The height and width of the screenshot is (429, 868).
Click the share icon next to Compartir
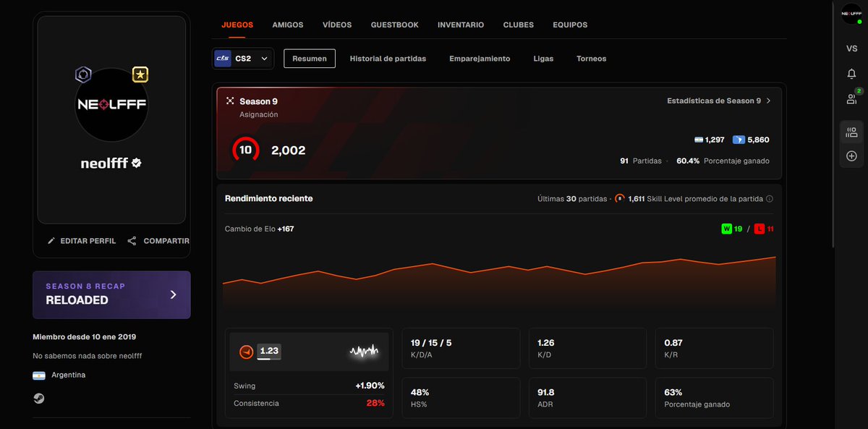(x=132, y=241)
